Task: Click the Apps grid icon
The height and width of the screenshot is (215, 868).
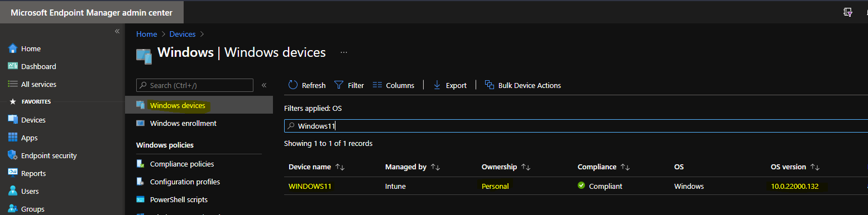Action: pyautogui.click(x=13, y=138)
